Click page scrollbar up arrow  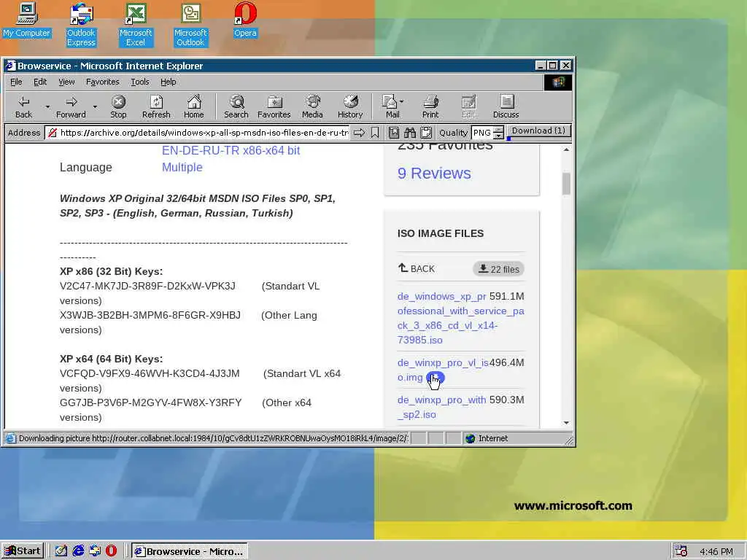tap(566, 149)
